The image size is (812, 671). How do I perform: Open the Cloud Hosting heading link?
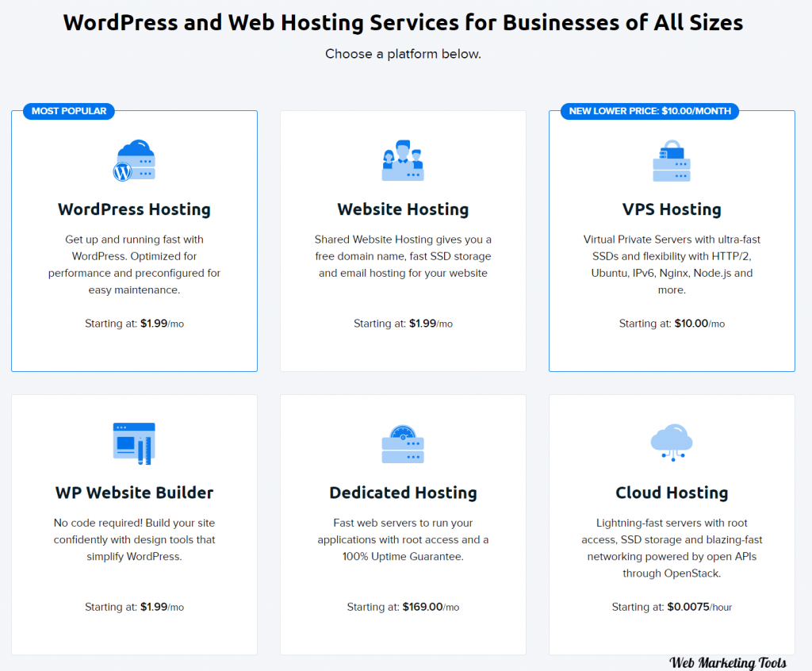672,493
